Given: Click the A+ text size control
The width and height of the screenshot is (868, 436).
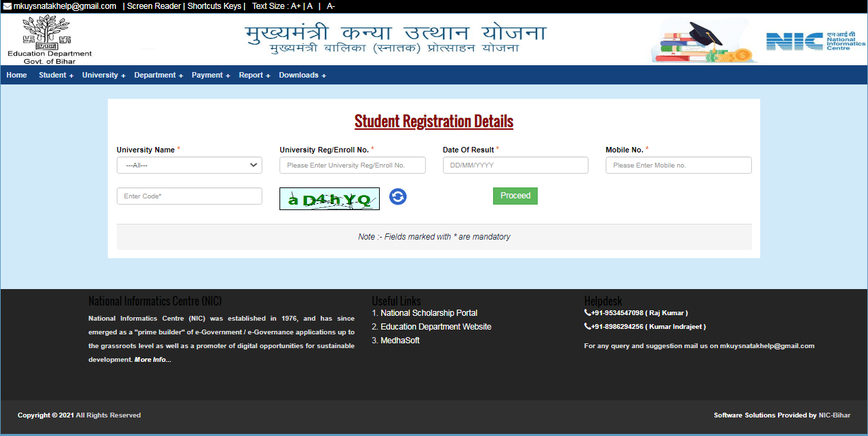Looking at the screenshot, I should coord(294,6).
